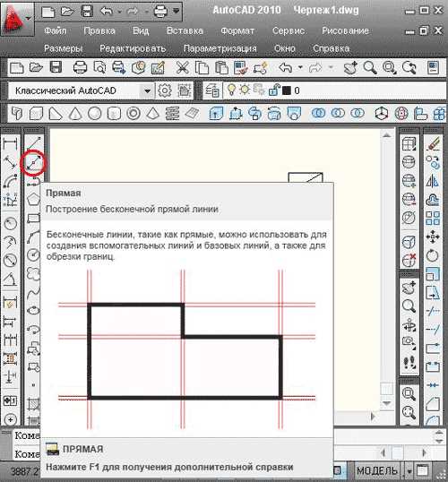The width and height of the screenshot is (448, 482).
Task: Click the Extrude modeling tool
Action: (x=216, y=114)
